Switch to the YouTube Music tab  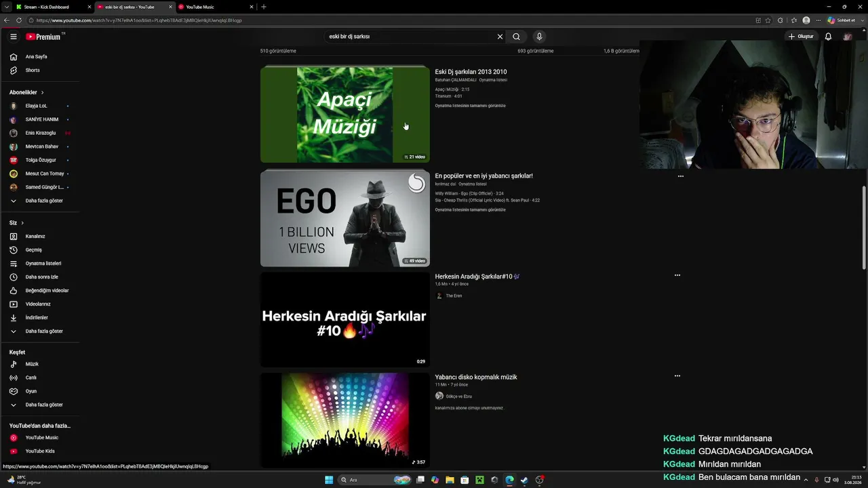tap(214, 7)
